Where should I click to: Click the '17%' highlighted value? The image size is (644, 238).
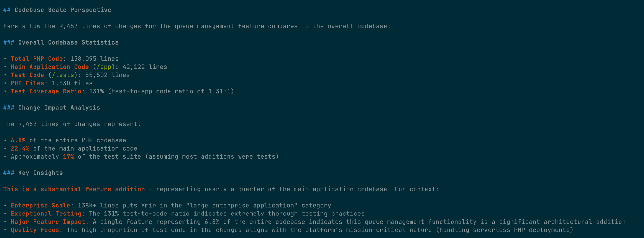click(68, 156)
